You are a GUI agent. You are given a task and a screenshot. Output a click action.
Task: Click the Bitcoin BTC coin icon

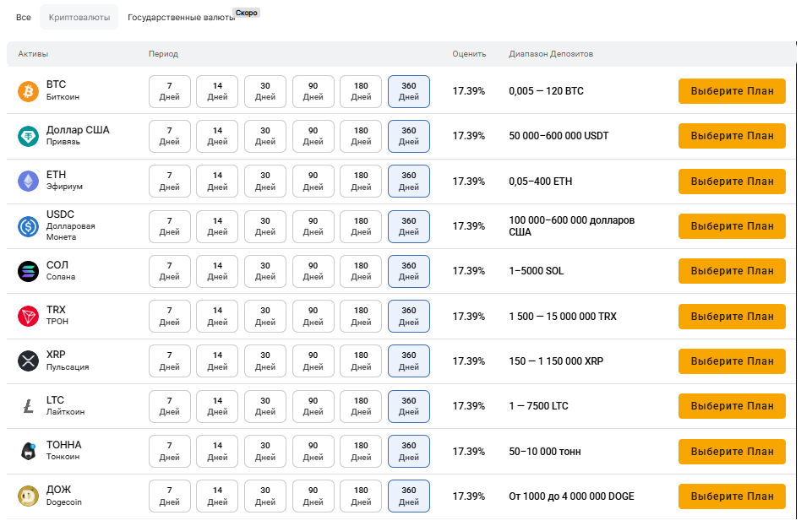[x=29, y=91]
